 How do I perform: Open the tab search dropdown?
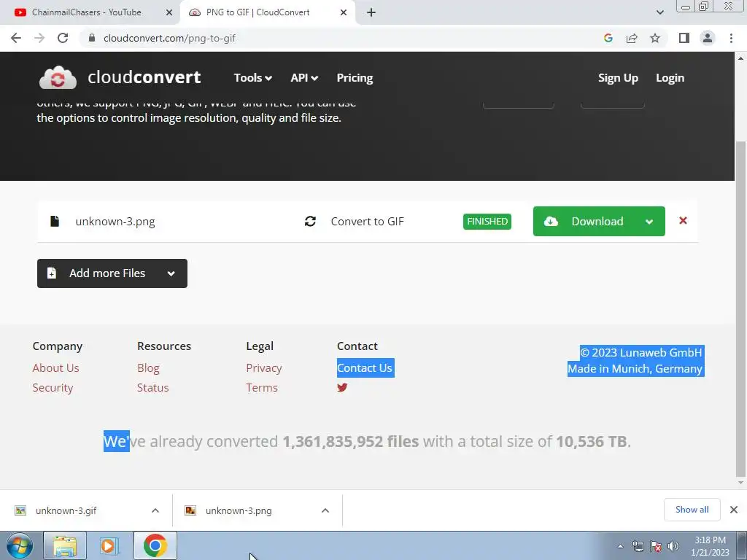pos(659,12)
